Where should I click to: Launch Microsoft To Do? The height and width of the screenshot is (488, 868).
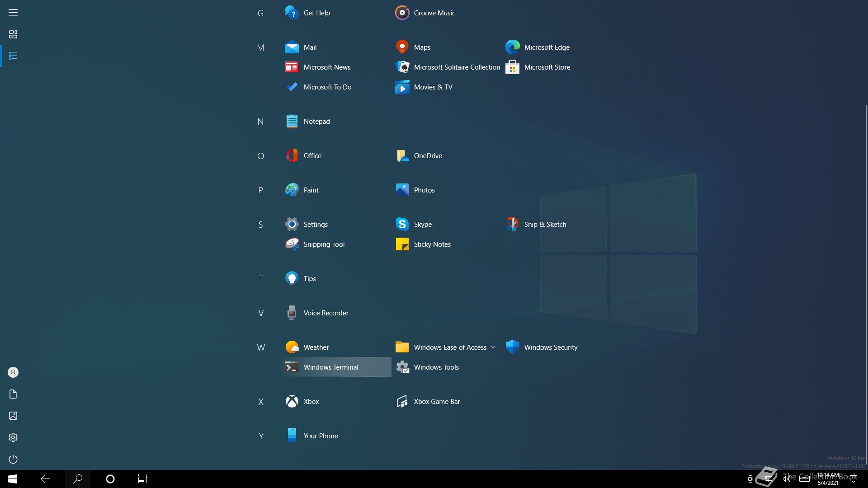[x=336, y=87]
